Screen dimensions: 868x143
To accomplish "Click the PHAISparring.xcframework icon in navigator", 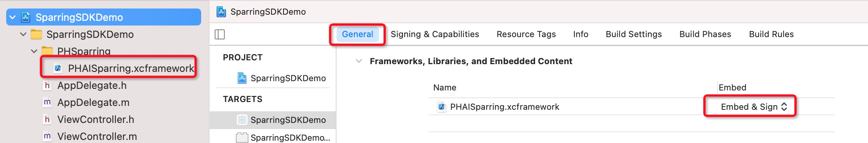I will click(58, 68).
